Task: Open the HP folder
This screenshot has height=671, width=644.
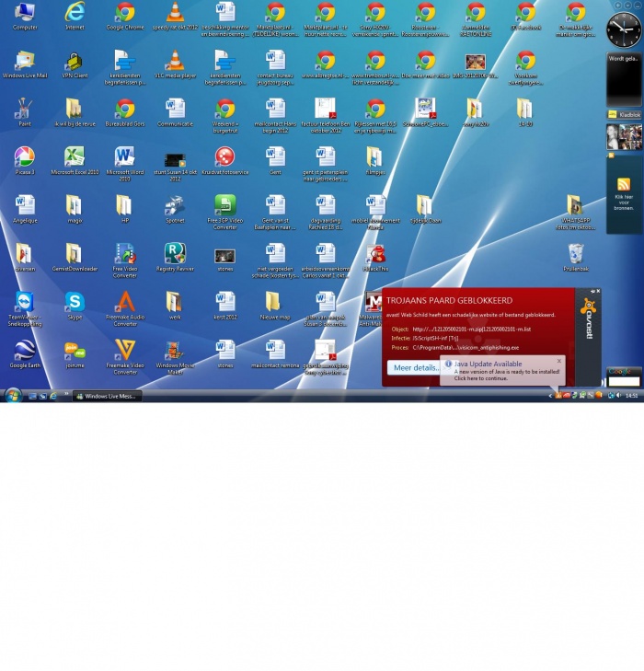Action: point(125,210)
